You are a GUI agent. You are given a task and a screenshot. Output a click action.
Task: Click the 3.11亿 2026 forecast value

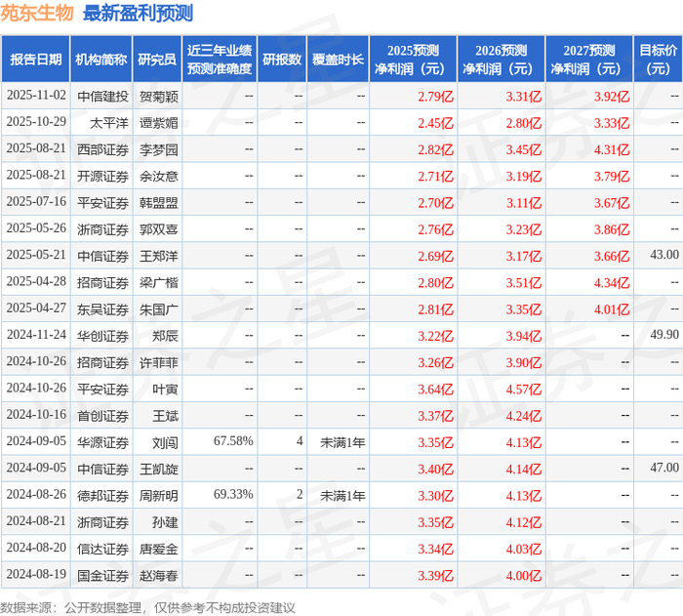click(x=524, y=203)
